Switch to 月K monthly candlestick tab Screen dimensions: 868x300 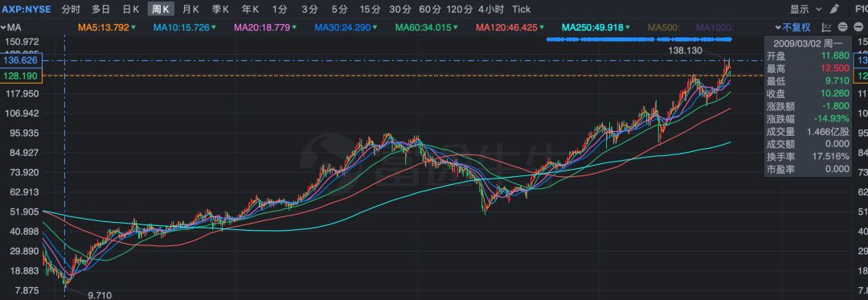coord(191,10)
